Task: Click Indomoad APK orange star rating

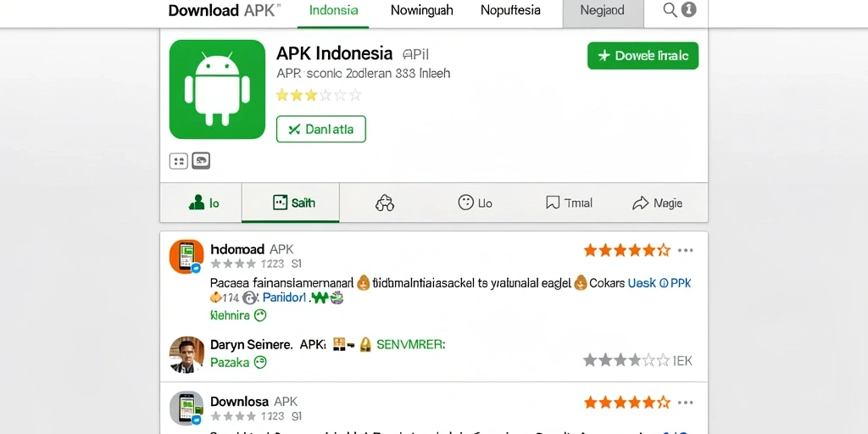Action: (626, 251)
